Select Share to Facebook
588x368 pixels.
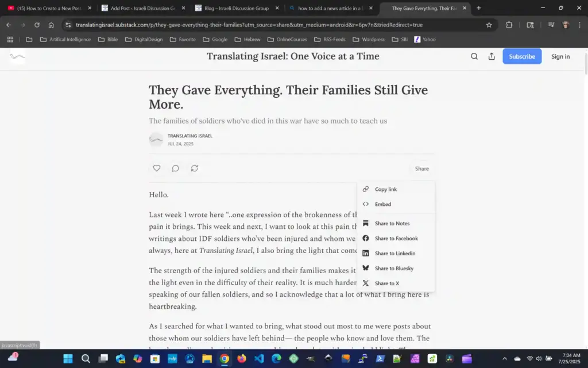point(396,239)
